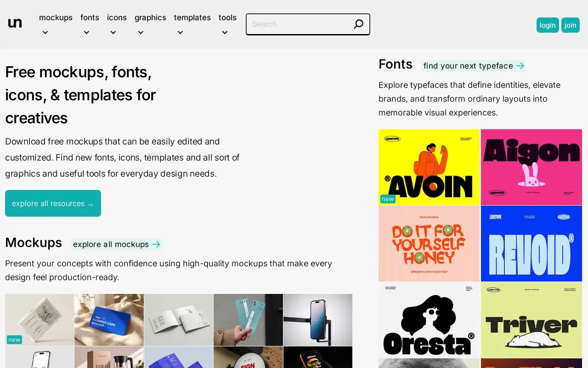This screenshot has width=588, height=368.
Task: Click the arrow icon beside 'explore all mockups'
Action: [156, 244]
